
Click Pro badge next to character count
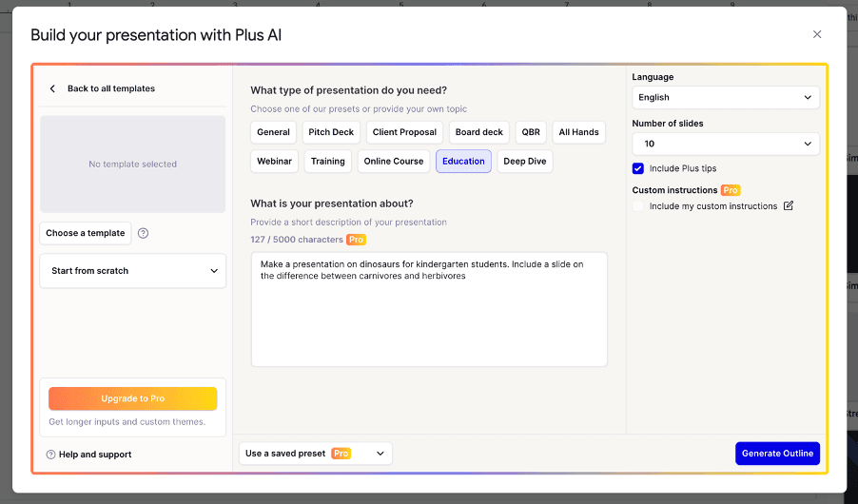[356, 239]
